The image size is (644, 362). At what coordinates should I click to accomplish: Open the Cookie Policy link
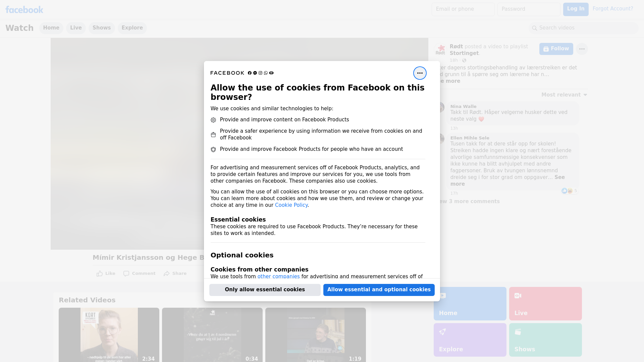(x=291, y=205)
